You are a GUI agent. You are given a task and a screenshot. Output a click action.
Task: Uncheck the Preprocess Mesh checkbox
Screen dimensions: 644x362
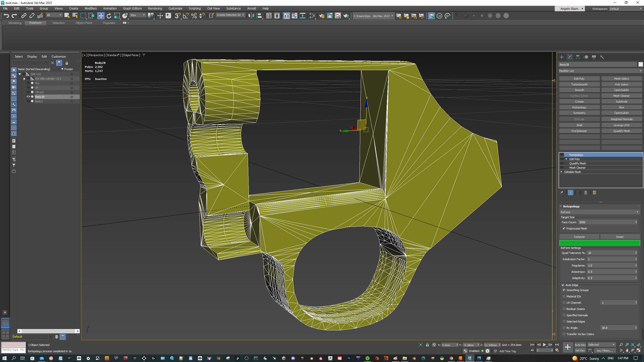pos(564,228)
